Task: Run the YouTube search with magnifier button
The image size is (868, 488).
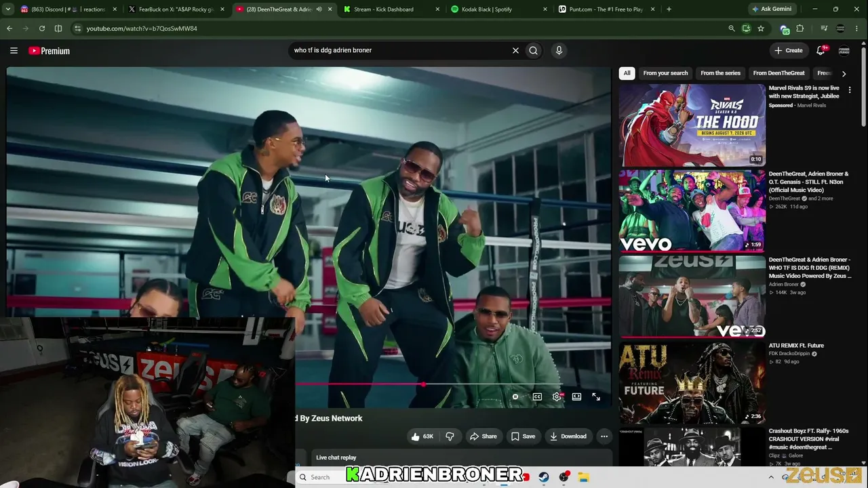Action: pos(534,50)
